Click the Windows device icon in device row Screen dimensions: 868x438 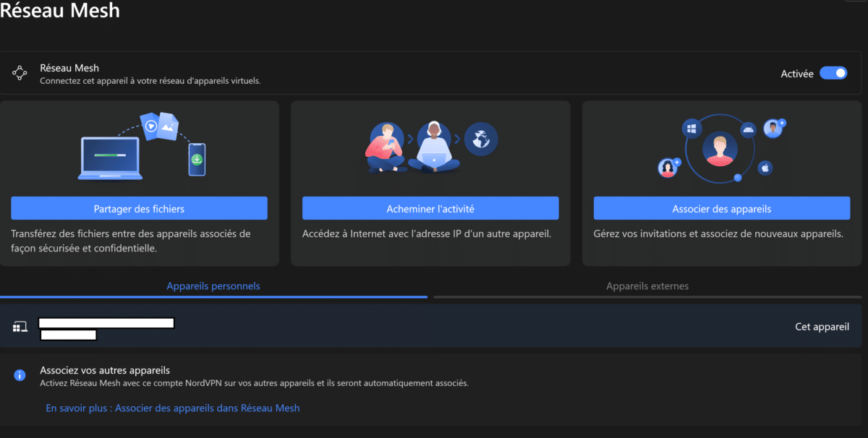click(x=20, y=327)
